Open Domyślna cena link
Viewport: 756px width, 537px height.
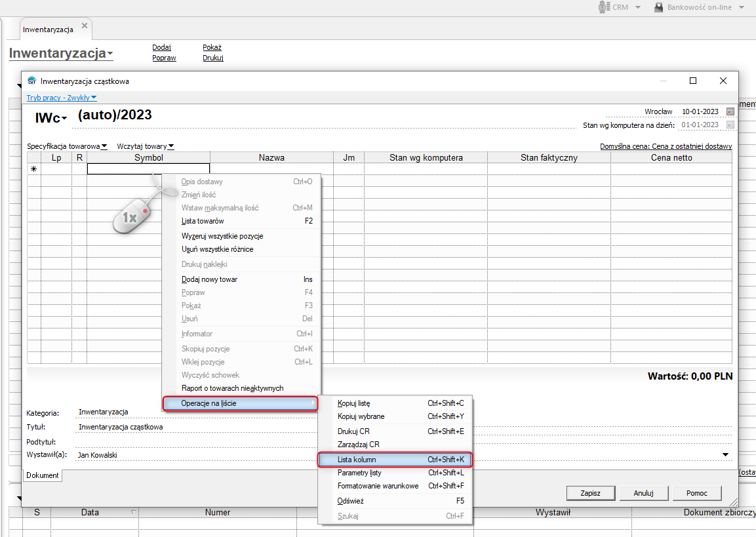point(666,146)
